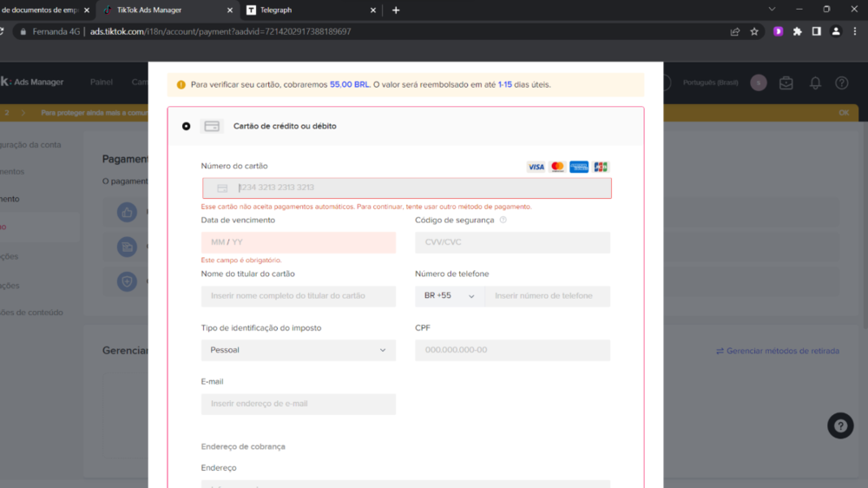This screenshot has height=488, width=868.
Task: Click the briefcase business center icon
Action: [786, 83]
